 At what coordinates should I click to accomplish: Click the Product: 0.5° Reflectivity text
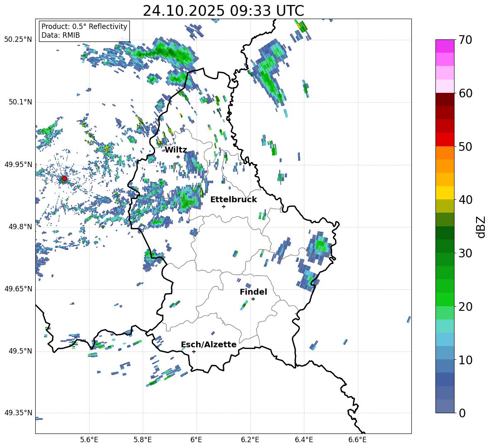(84, 27)
